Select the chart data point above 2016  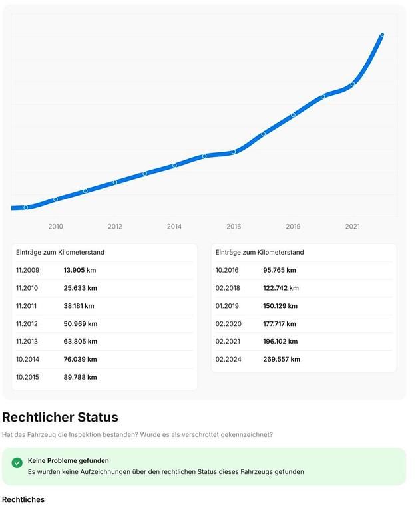point(234,152)
